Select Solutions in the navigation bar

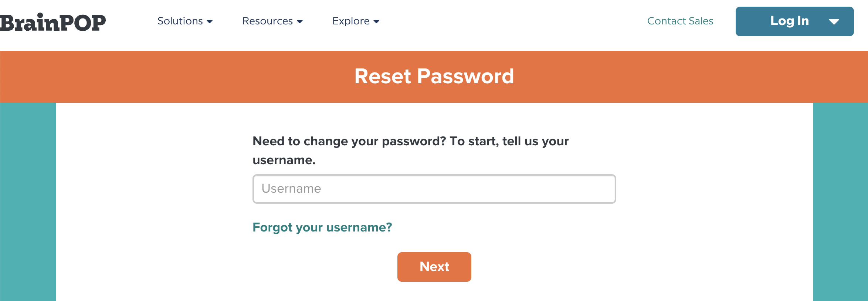(180, 21)
